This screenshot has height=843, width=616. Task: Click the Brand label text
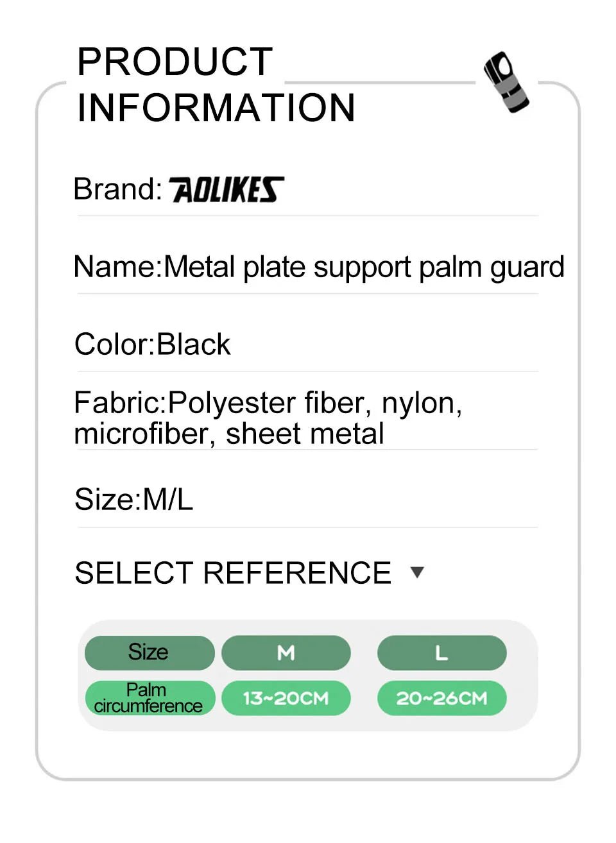click(117, 189)
